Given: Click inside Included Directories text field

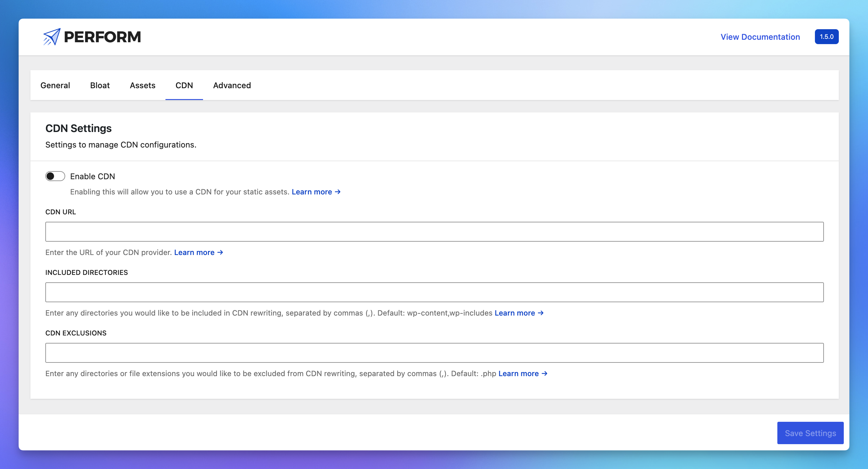Looking at the screenshot, I should tap(434, 292).
